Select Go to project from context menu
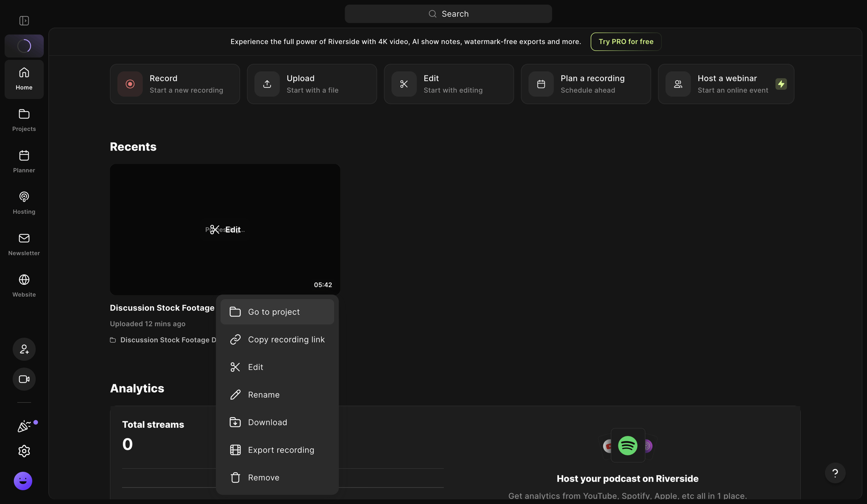 277,312
